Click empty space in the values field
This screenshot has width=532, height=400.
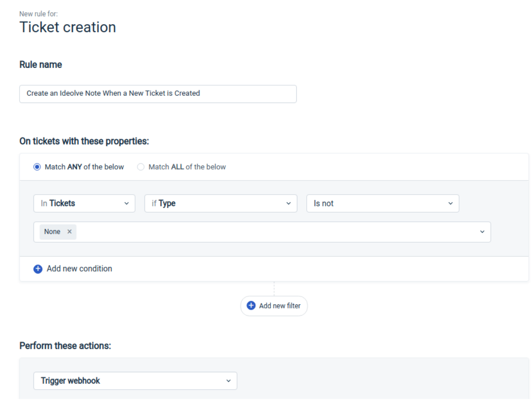[x=272, y=232]
